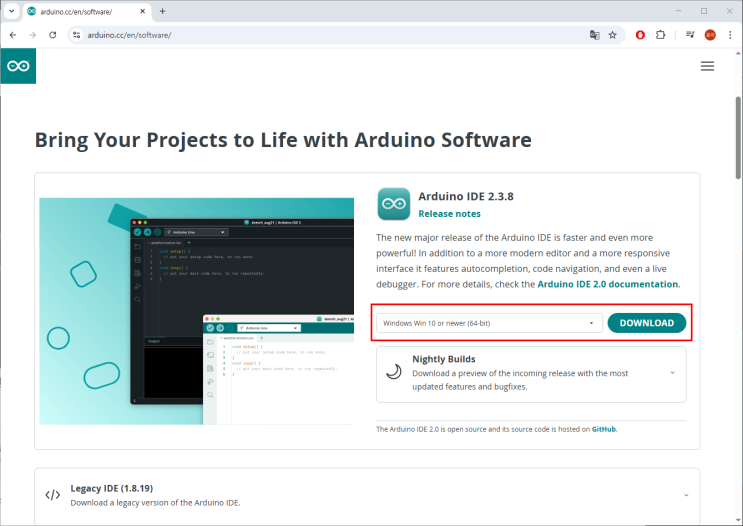Screen dimensions: 743x526
Task: Click the Nightly Builds title text
Action: click(444, 359)
